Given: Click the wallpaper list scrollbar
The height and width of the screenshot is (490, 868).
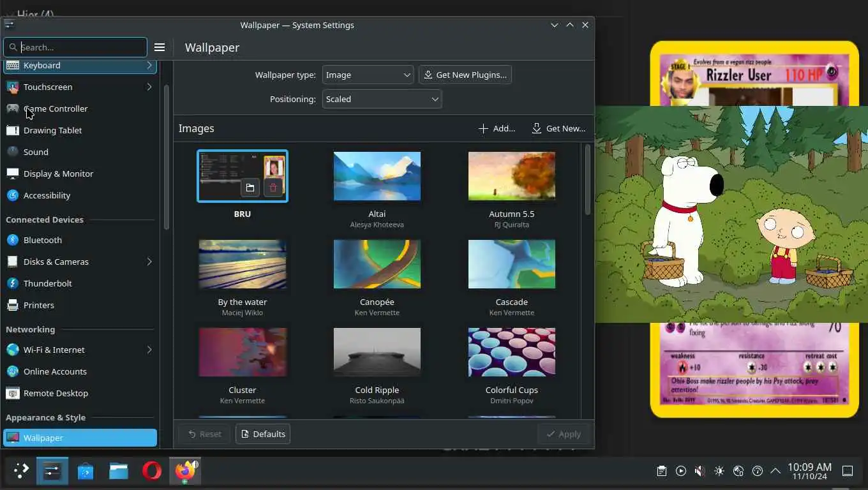Looking at the screenshot, I should [x=588, y=180].
